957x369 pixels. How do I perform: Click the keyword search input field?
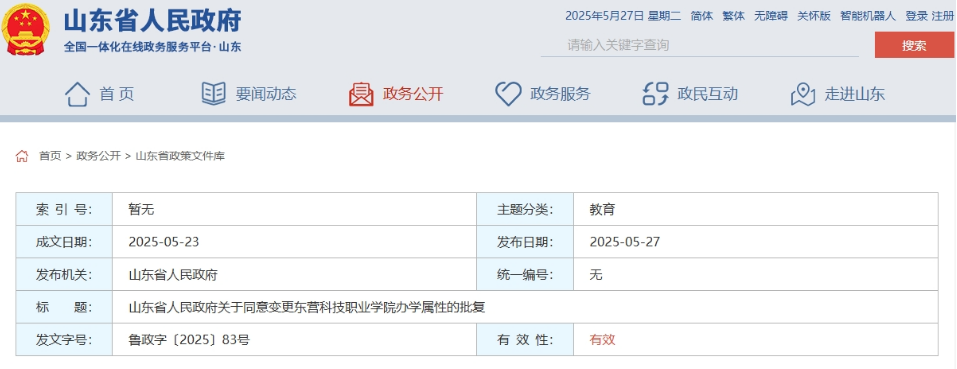(699, 45)
